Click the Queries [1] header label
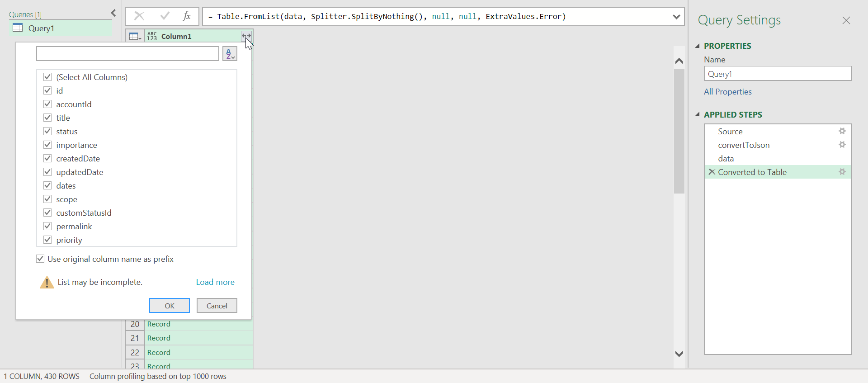The width and height of the screenshot is (868, 383). 25,14
